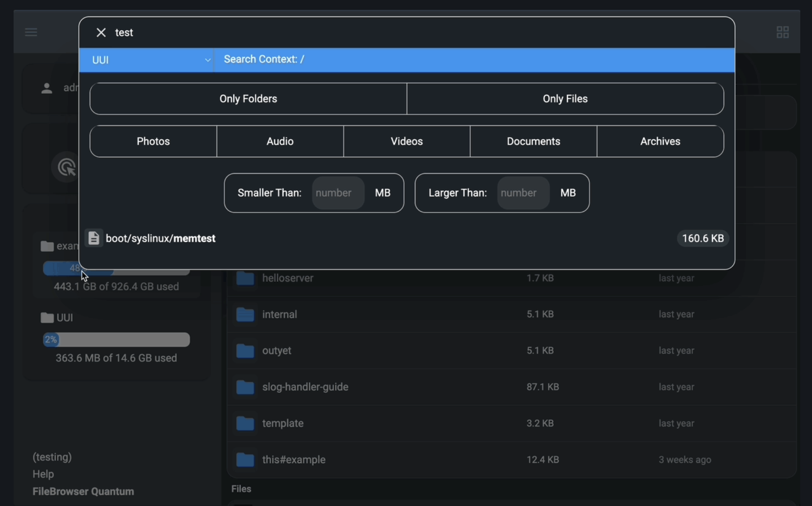Open the UUI source in the sidebar
The image size is (812, 506).
click(x=64, y=318)
